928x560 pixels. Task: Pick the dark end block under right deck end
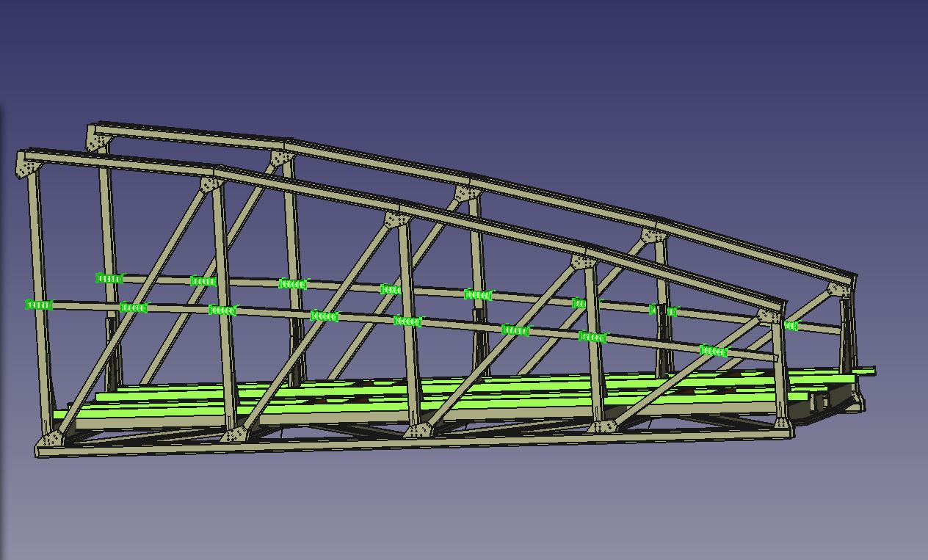click(x=821, y=401)
